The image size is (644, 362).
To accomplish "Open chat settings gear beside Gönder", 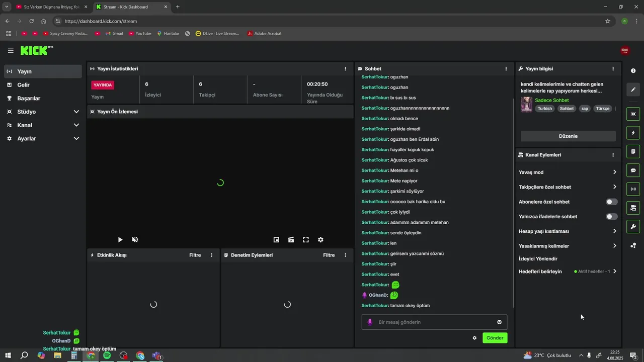I will pyautogui.click(x=474, y=338).
